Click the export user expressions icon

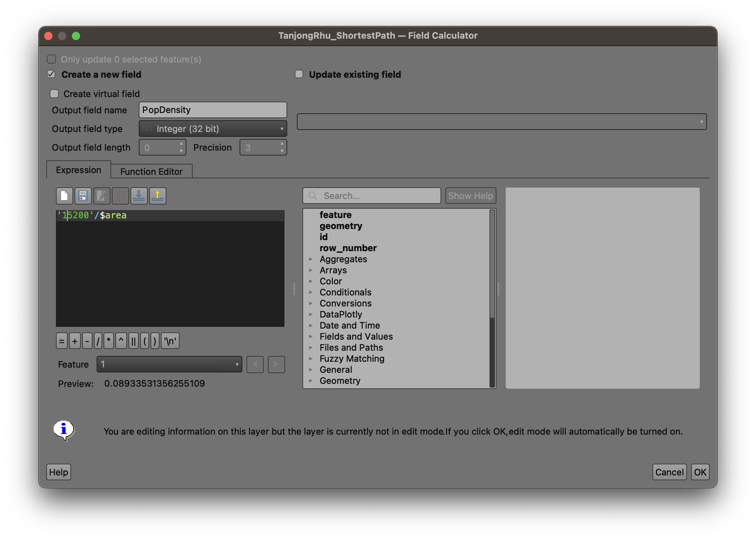coord(157,196)
